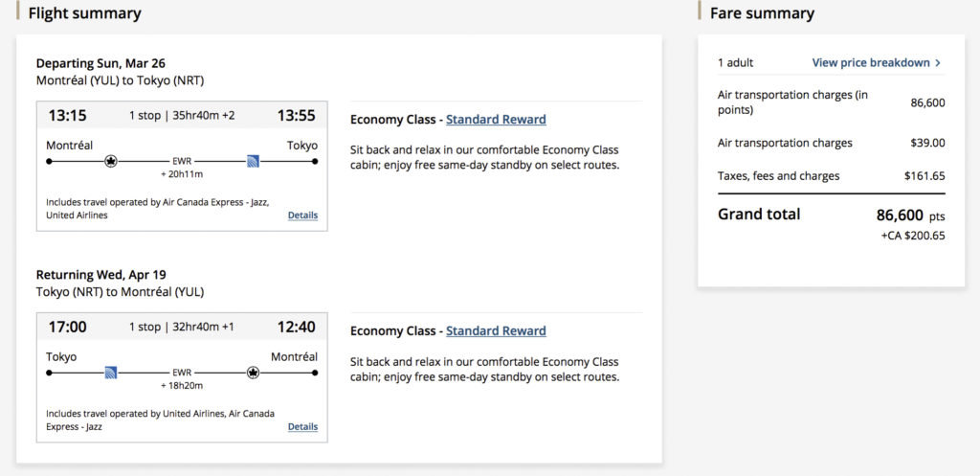980x476 pixels.
Task: Open Details for the Montréal to Tokyo flight
Action: (302, 215)
